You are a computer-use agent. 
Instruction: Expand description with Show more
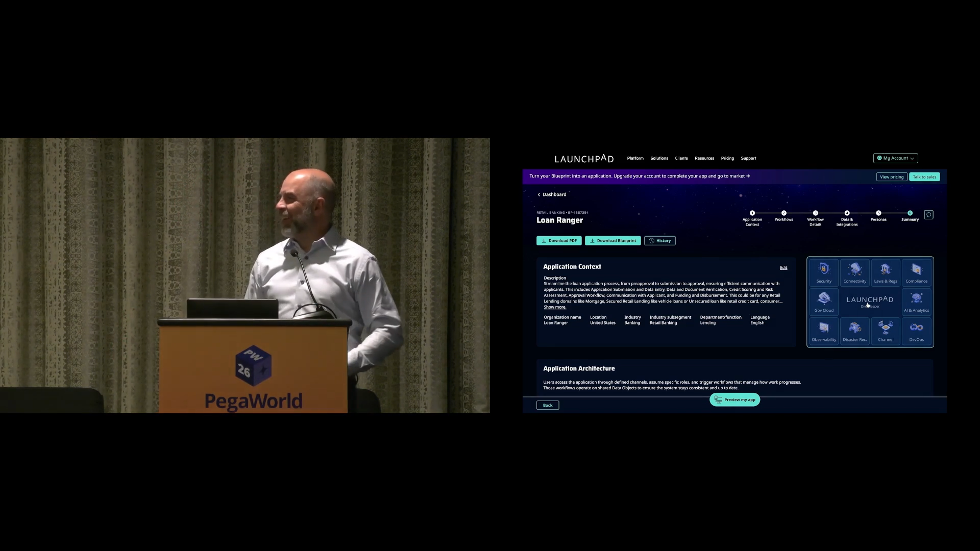click(x=555, y=307)
